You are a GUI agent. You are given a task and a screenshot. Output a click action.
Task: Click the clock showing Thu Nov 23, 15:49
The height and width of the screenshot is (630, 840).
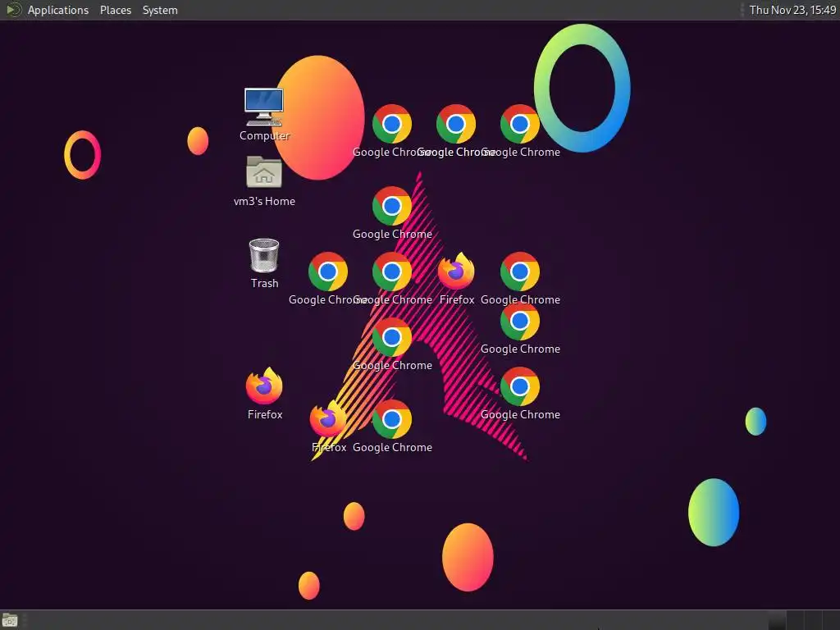point(792,10)
